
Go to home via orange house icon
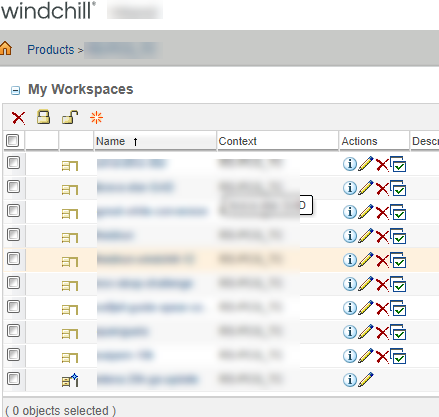(x=6, y=48)
